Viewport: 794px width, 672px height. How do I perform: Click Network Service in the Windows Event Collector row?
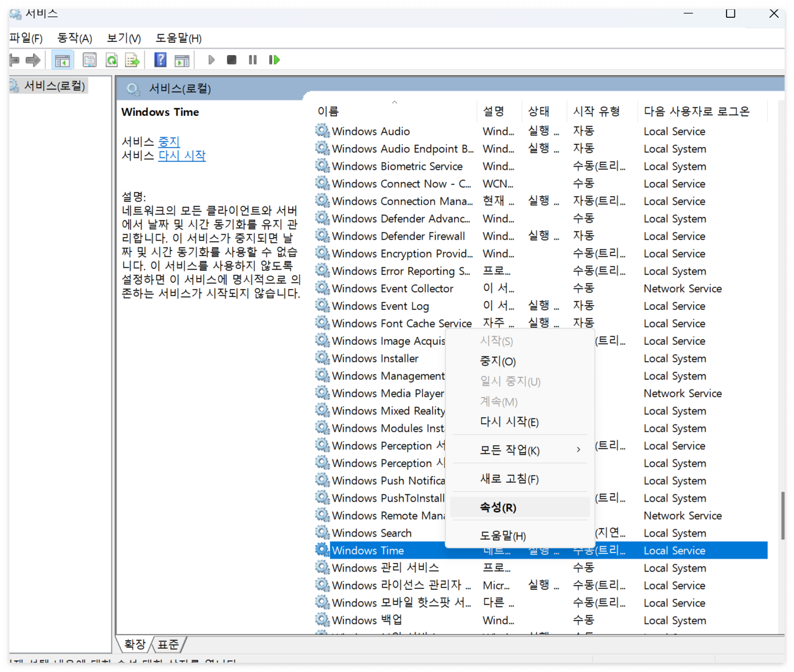tap(682, 288)
